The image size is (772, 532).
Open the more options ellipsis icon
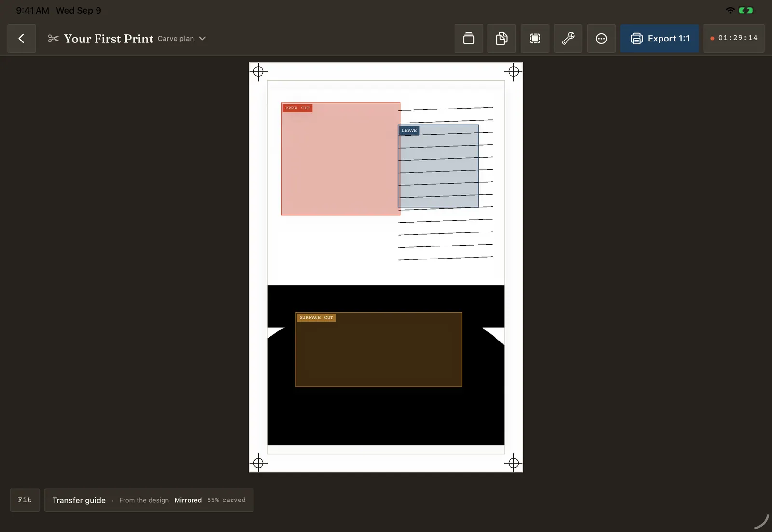click(601, 39)
